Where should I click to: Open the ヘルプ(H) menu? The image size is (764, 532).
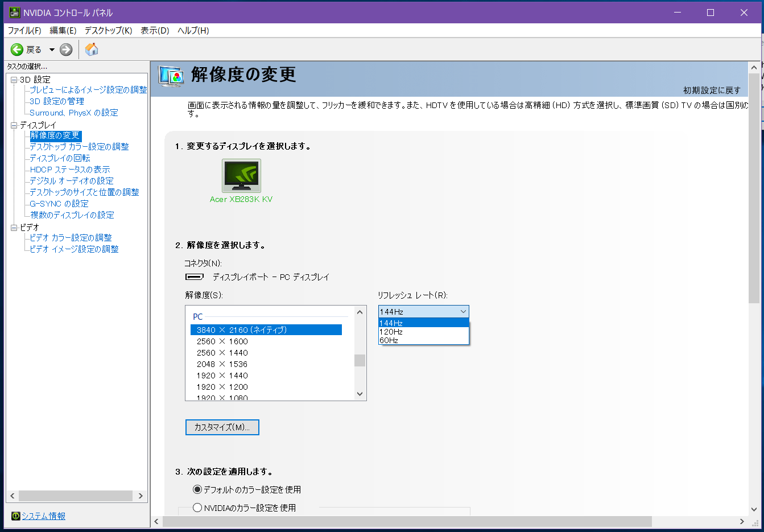[x=193, y=31]
